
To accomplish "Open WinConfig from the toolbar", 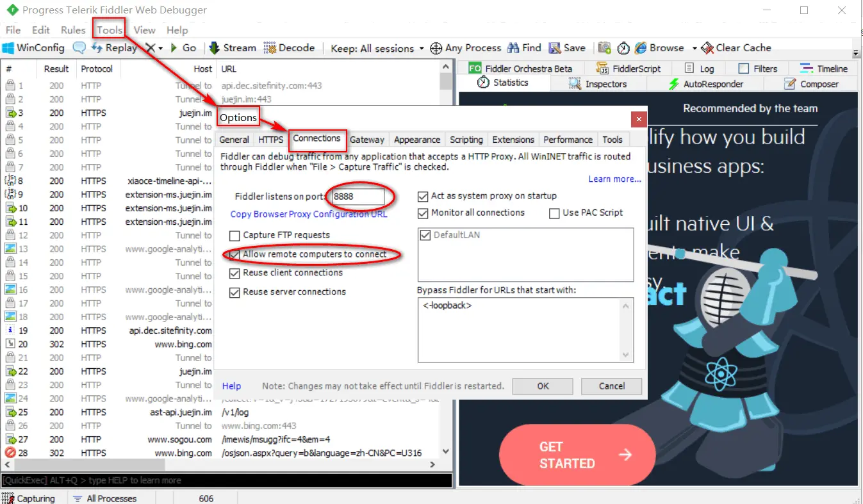I will [x=34, y=48].
